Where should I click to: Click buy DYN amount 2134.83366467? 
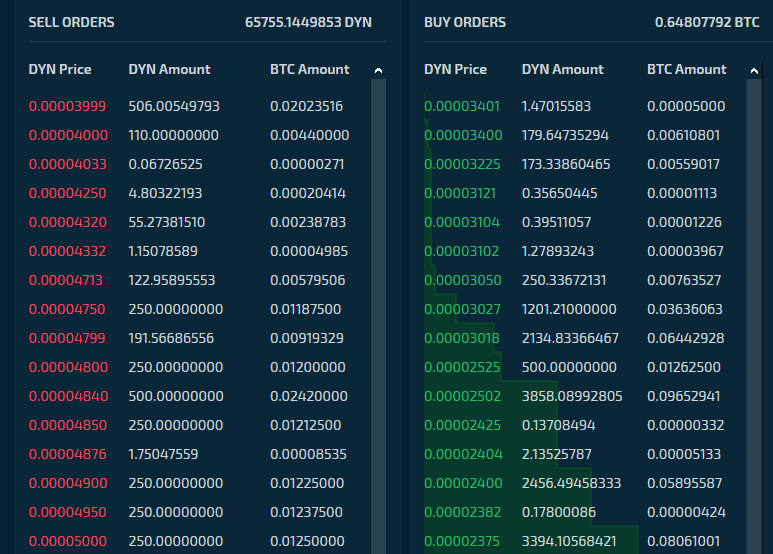570,338
